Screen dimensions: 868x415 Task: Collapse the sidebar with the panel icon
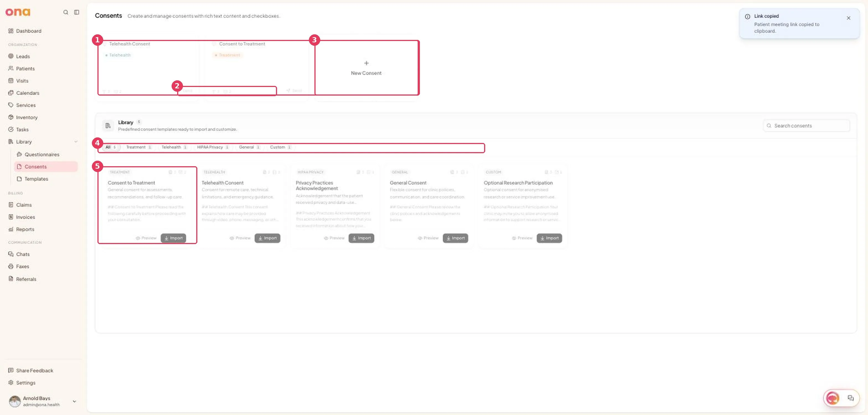(x=76, y=12)
